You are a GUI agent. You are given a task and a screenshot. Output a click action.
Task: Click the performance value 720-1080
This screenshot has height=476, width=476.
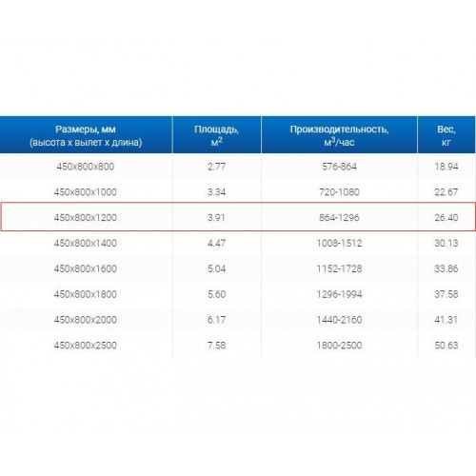(x=339, y=192)
